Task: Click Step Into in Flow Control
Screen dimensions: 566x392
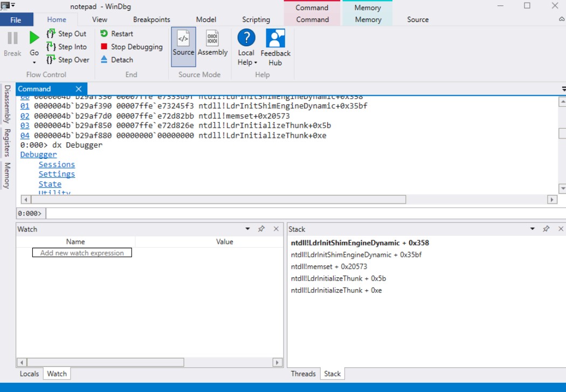Action: pyautogui.click(x=66, y=46)
